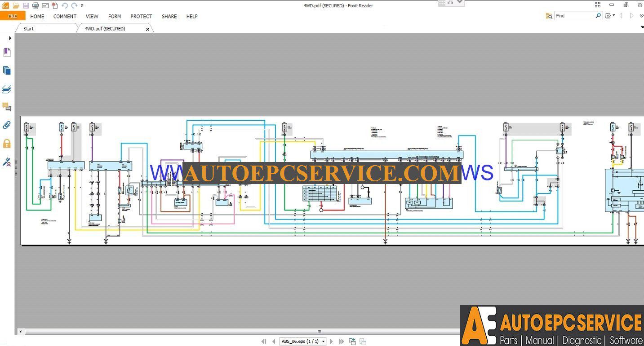
Task: Switch to the PROTECT ribbon tab
Action: pos(141,16)
